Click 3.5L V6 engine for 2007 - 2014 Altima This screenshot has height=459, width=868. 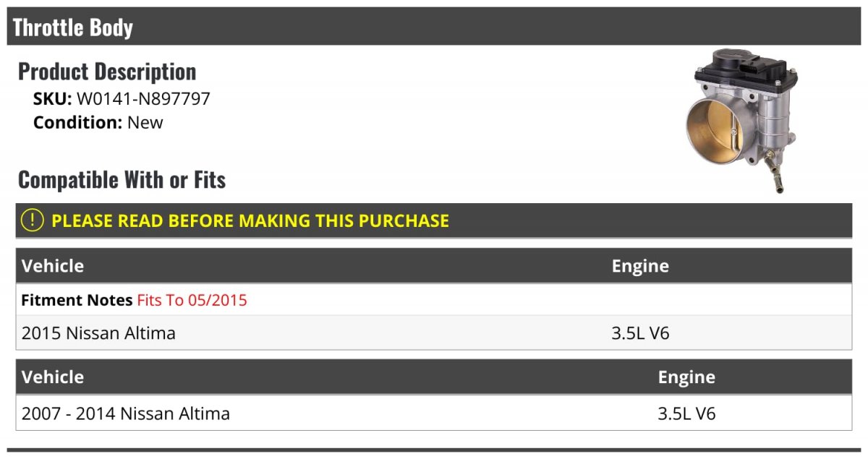pyautogui.click(x=686, y=413)
